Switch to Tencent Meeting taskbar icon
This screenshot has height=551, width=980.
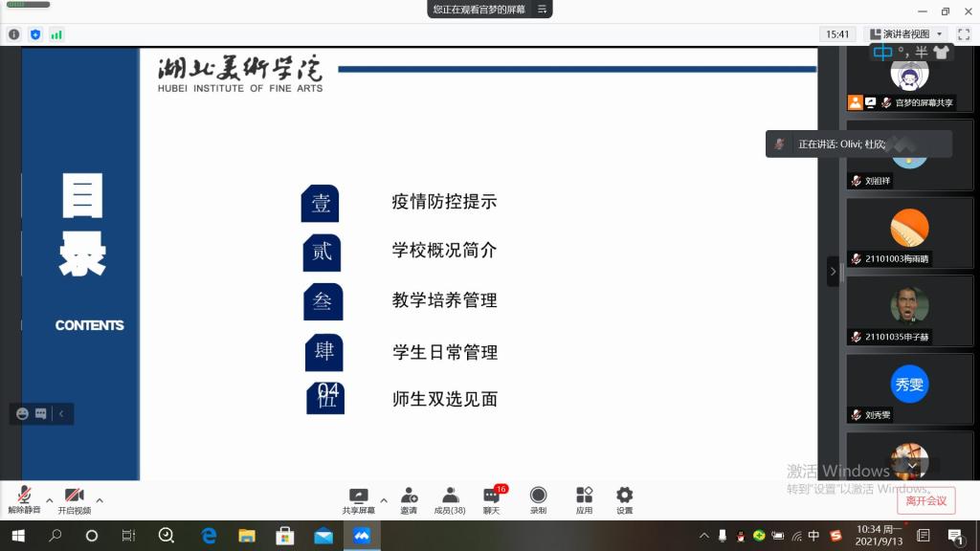[x=362, y=536]
